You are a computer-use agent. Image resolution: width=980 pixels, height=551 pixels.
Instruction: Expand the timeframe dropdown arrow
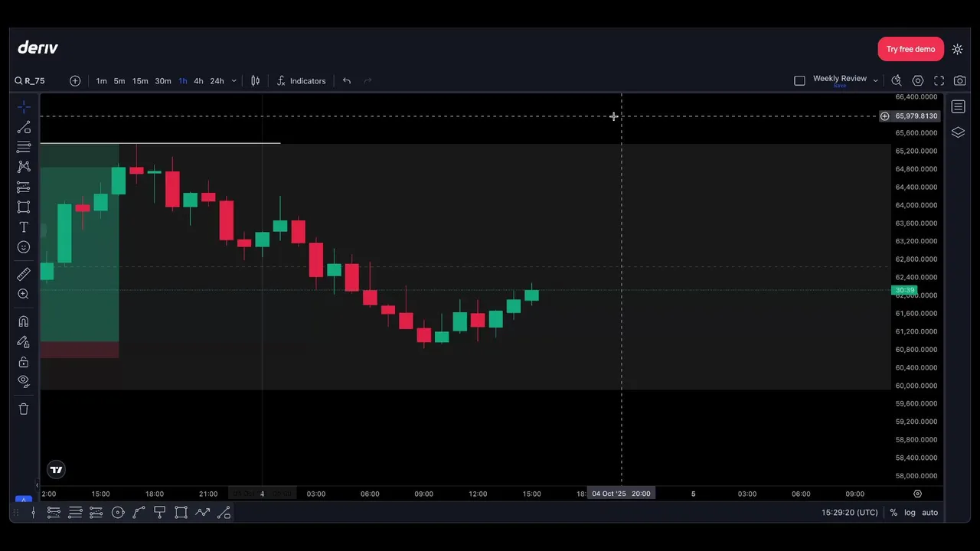tap(234, 81)
